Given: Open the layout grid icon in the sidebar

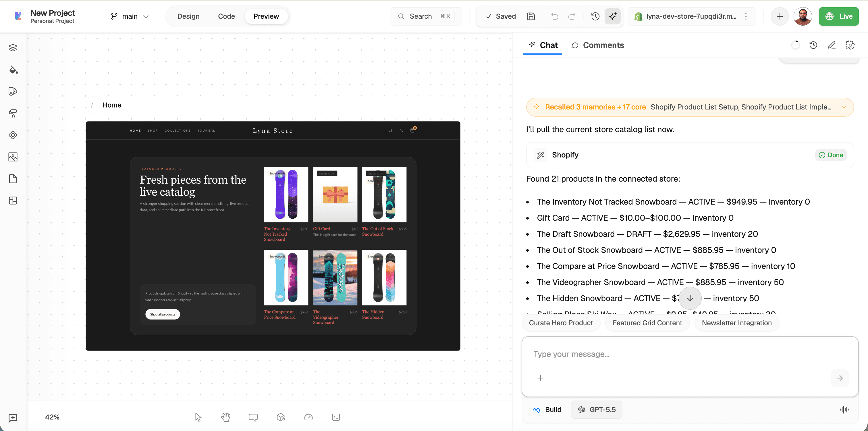Looking at the screenshot, I should (x=13, y=201).
